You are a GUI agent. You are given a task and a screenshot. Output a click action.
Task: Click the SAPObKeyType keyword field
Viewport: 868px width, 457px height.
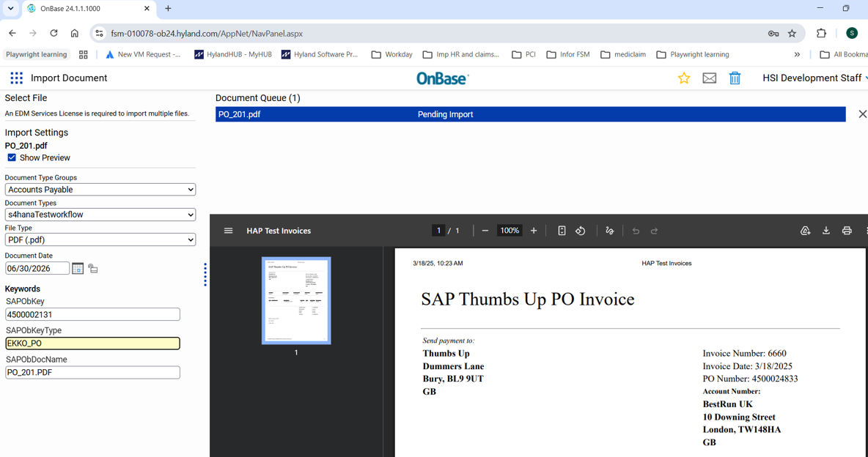pyautogui.click(x=92, y=343)
